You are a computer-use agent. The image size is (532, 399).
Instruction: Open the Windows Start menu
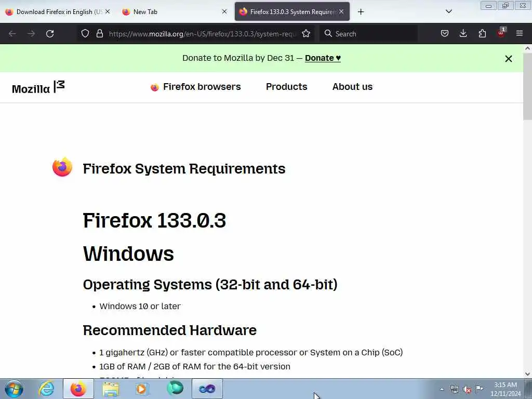coord(14,389)
